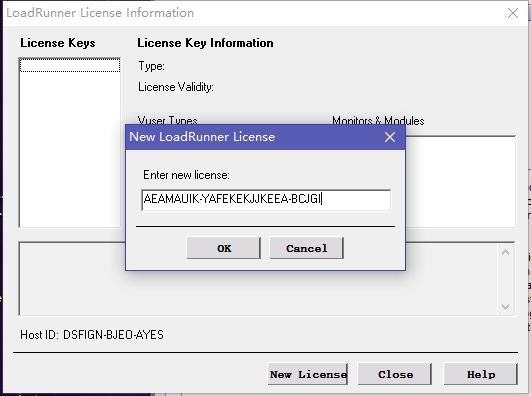Select the empty row in License Keys list
The image size is (531, 396).
click(x=70, y=65)
